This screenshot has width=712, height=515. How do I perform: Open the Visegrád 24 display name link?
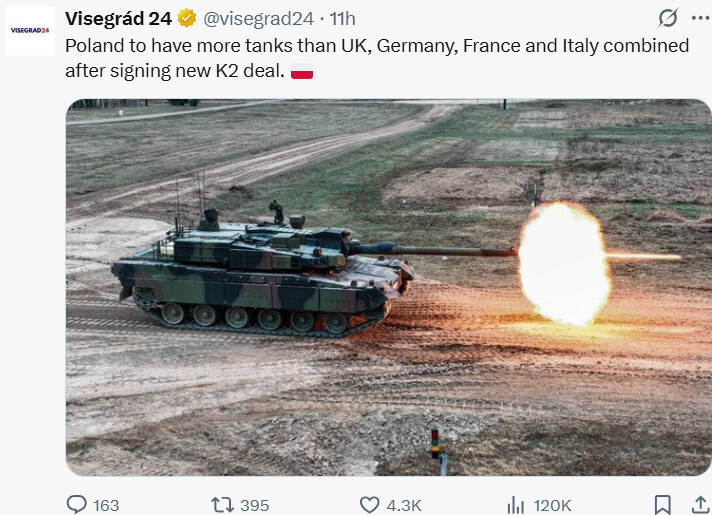(119, 19)
